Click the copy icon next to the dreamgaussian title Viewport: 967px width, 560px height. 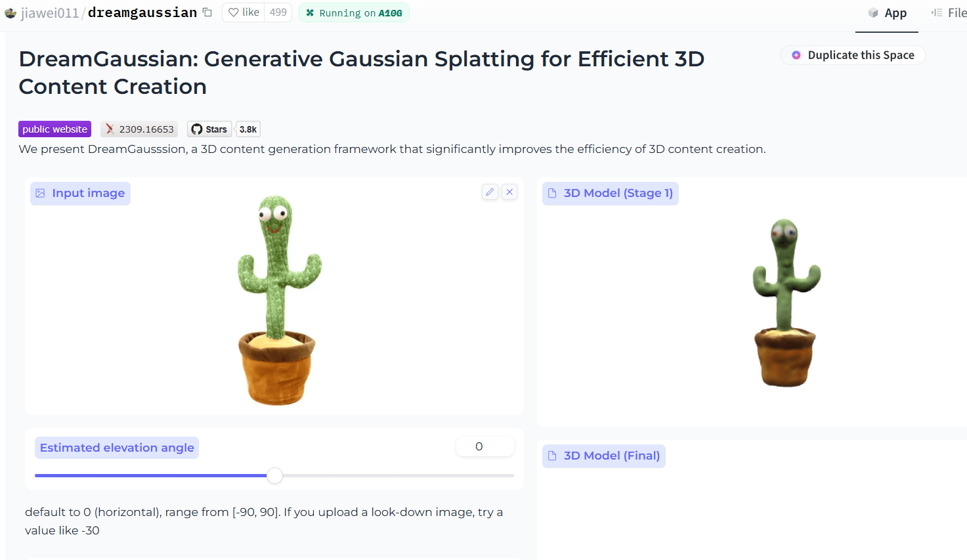coord(206,12)
